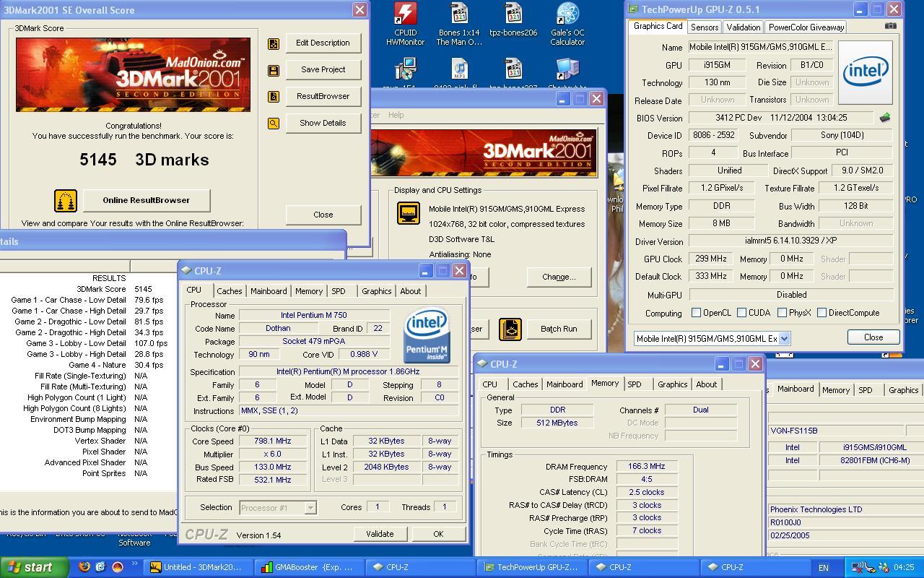This screenshot has width=924, height=578.
Task: Click the BIOS save icon in GPU-Z
Action: click(884, 118)
